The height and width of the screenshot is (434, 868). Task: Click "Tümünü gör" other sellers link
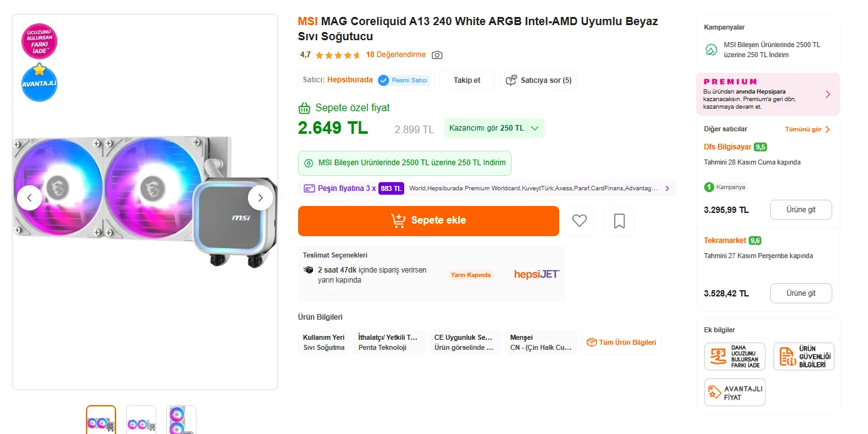tap(807, 129)
